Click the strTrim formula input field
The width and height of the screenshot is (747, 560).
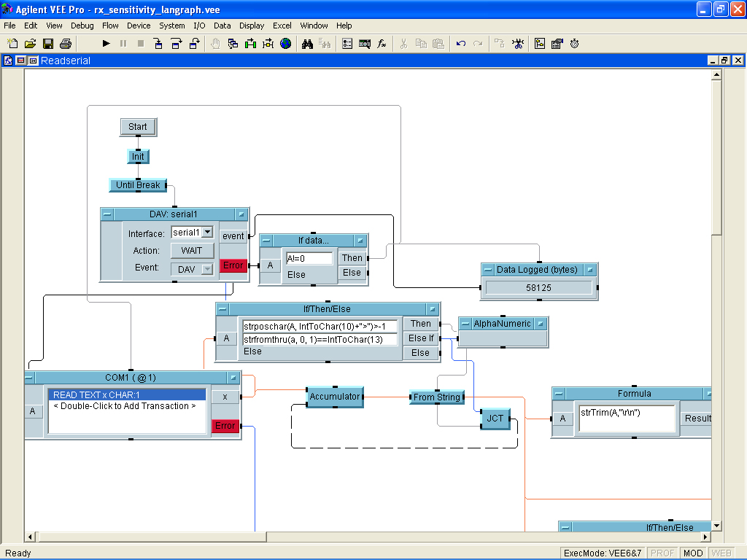point(626,419)
